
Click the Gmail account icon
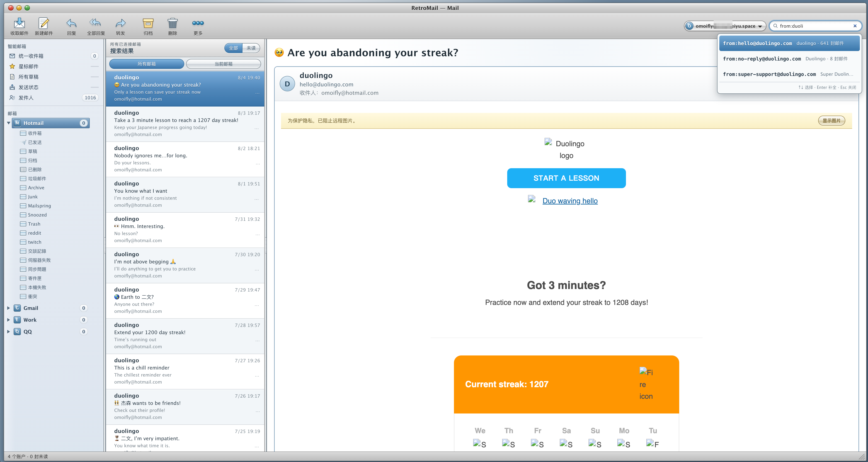point(17,308)
